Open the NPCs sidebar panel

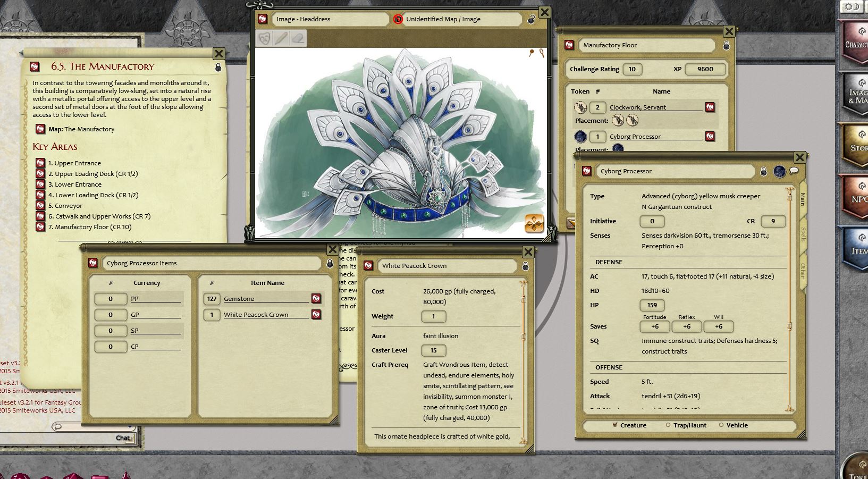858,197
